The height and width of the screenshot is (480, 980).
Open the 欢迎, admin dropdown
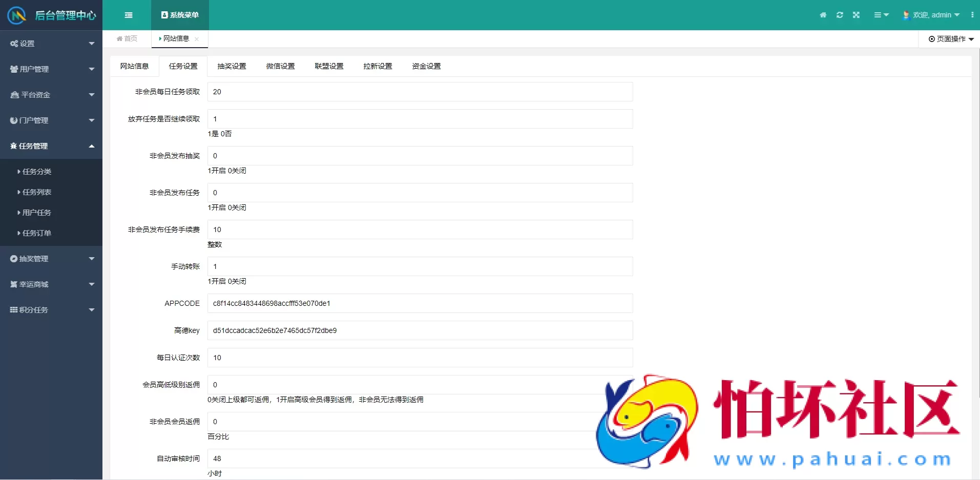tap(931, 15)
